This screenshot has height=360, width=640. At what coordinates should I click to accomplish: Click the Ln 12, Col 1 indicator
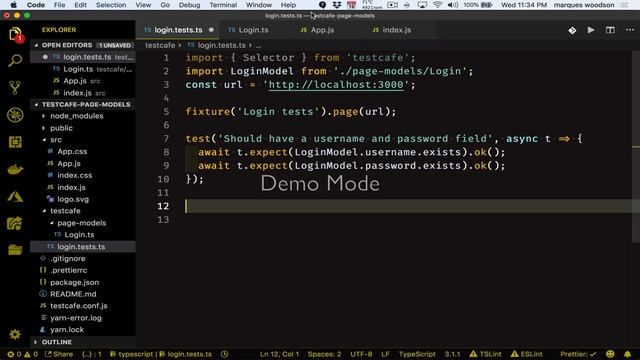point(279,354)
